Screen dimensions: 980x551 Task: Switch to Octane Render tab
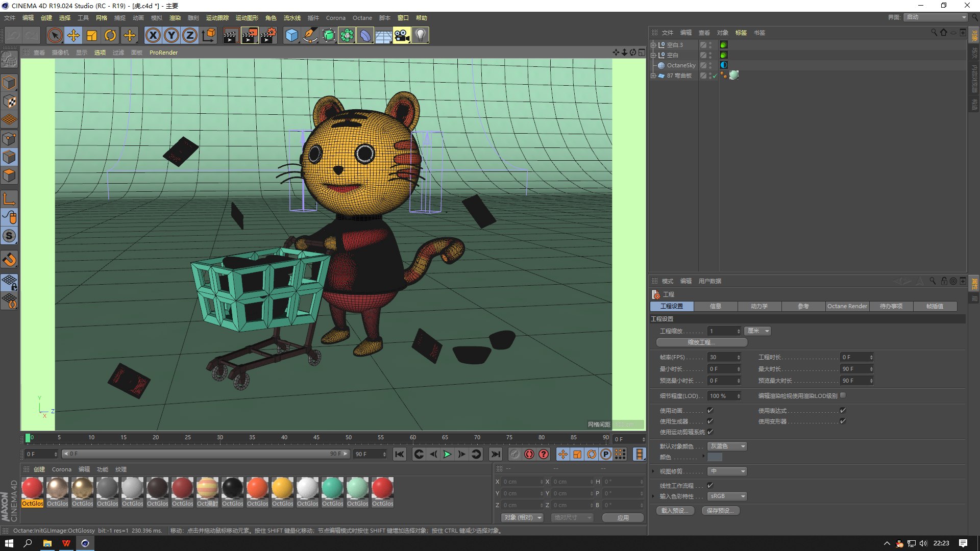click(x=847, y=306)
